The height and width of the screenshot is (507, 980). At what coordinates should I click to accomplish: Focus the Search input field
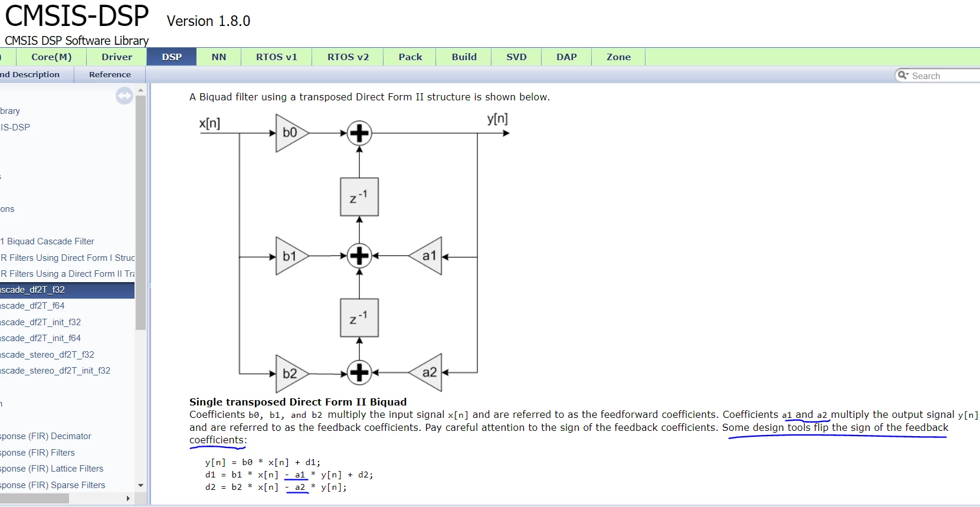tap(944, 76)
